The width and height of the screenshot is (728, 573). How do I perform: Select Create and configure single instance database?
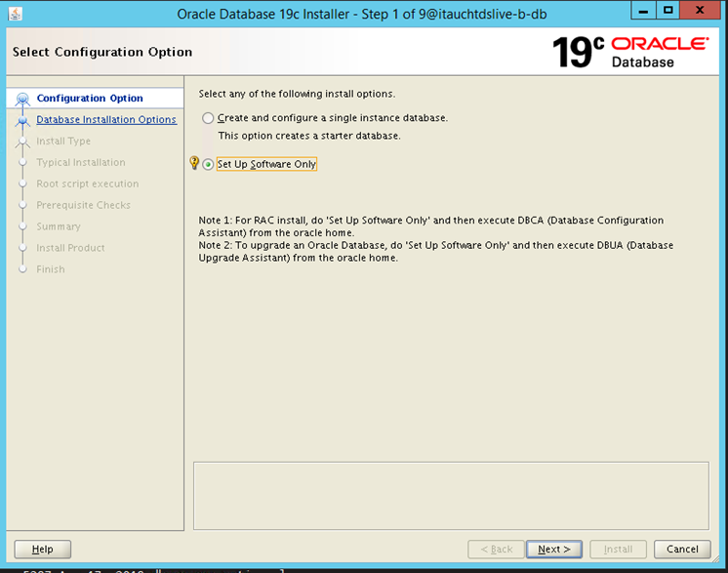tap(208, 118)
